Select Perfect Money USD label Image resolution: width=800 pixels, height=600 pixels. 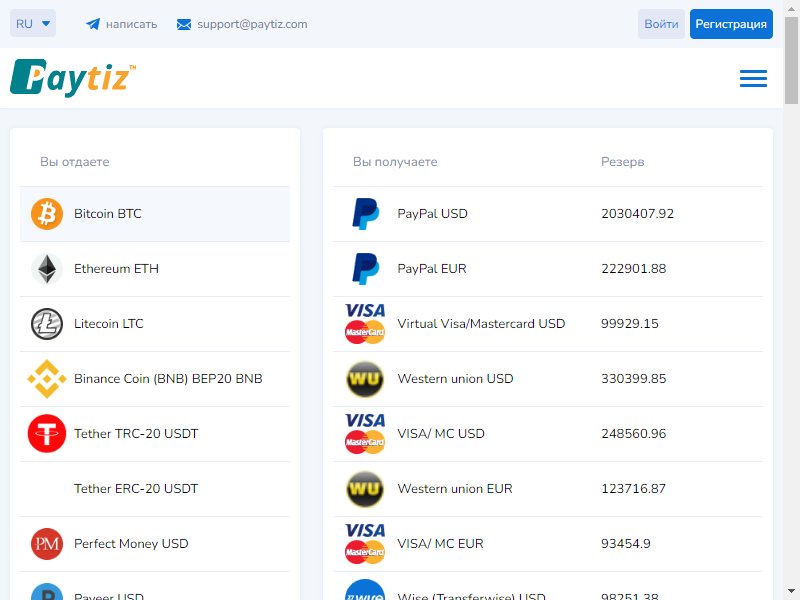131,544
